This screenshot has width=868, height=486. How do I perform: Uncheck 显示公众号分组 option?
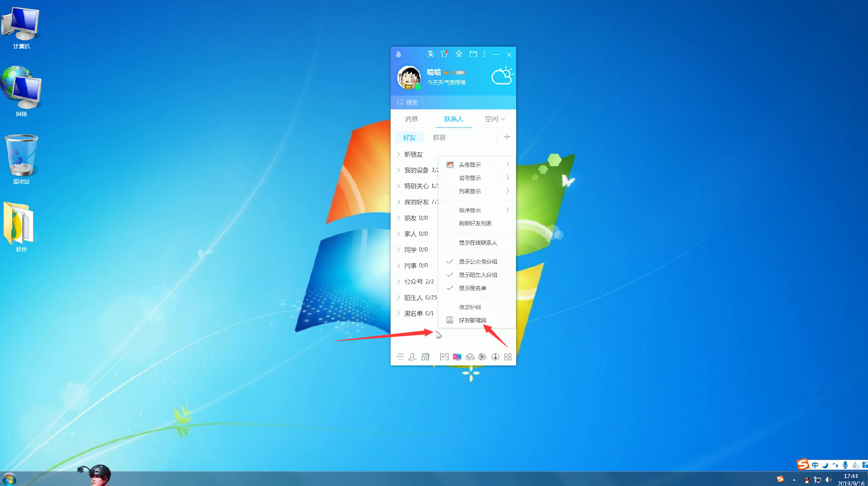(477, 262)
